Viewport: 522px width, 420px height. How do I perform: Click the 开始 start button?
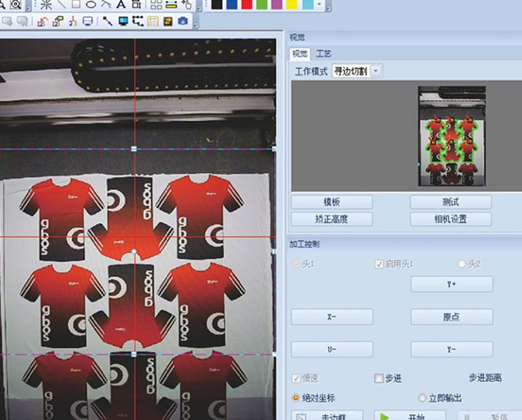coord(410,416)
